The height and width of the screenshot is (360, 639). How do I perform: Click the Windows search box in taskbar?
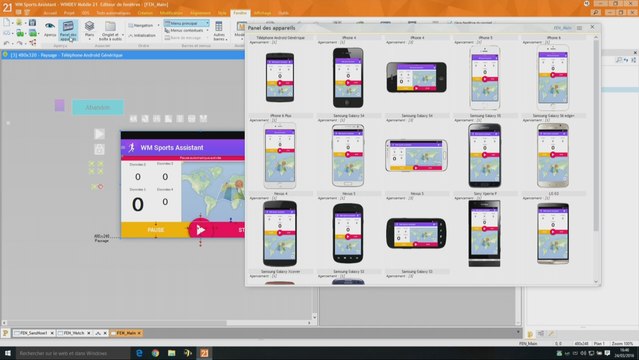click(73, 353)
